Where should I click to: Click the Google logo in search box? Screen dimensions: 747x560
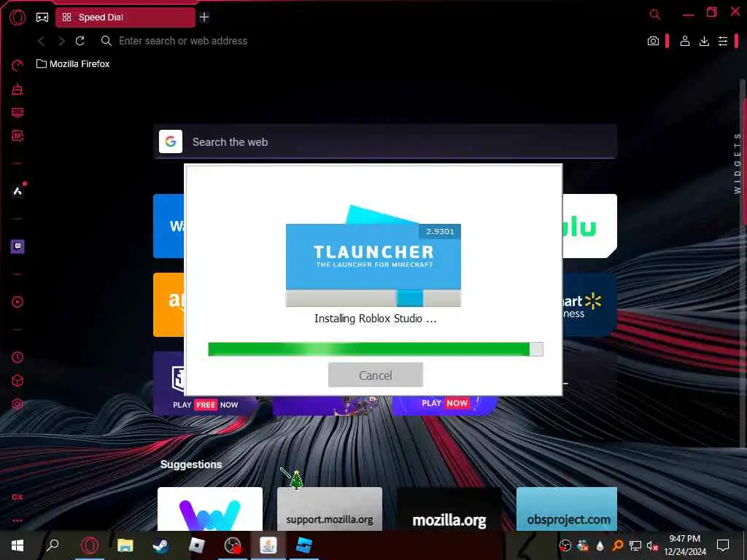coord(171,141)
